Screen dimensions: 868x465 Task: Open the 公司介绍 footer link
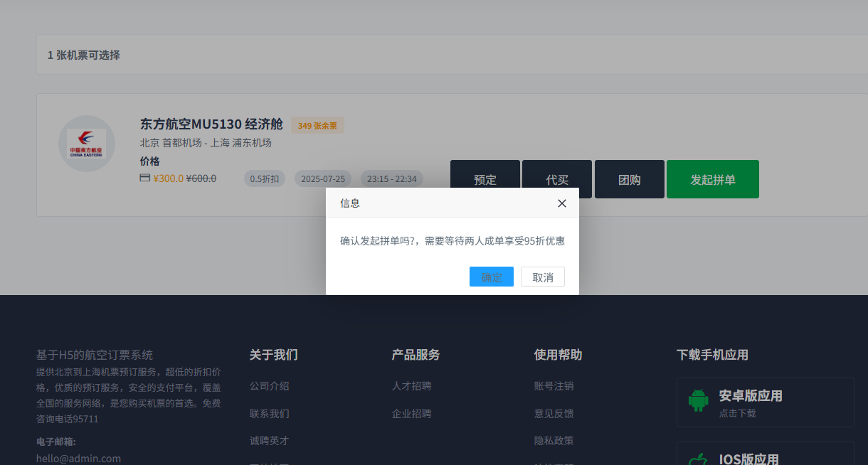point(270,386)
